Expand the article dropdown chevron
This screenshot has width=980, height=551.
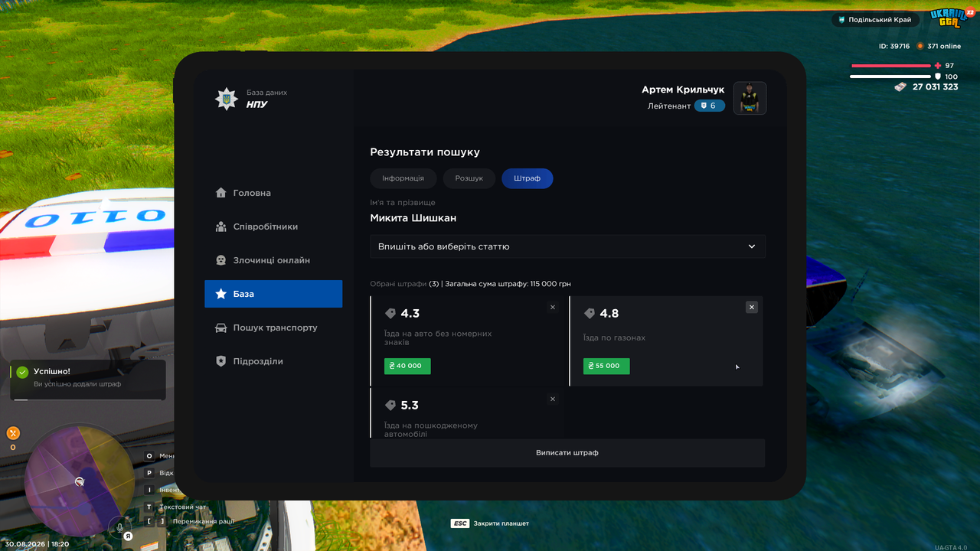[752, 246]
